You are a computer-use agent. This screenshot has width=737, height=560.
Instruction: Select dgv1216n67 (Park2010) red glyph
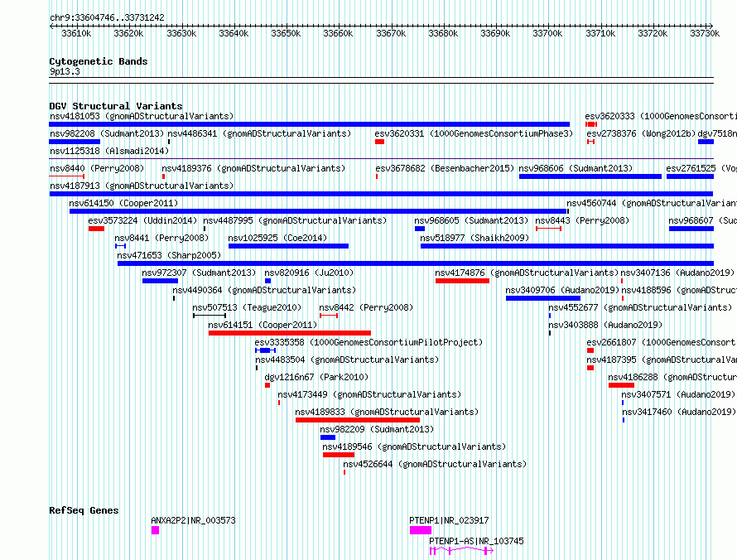pos(267,385)
